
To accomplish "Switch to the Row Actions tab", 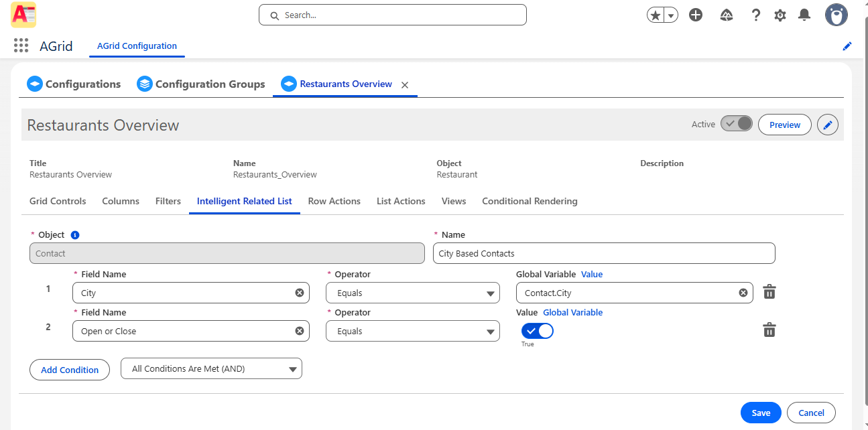I will pyautogui.click(x=334, y=201).
